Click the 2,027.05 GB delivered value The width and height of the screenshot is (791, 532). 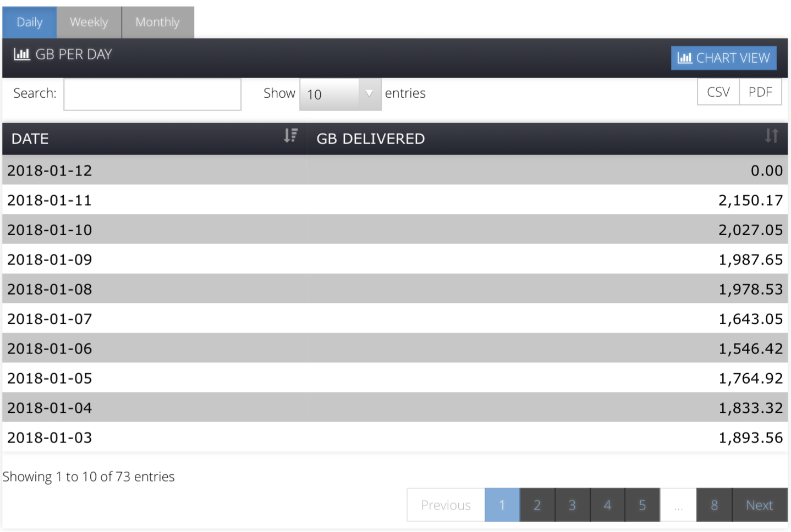(x=750, y=230)
